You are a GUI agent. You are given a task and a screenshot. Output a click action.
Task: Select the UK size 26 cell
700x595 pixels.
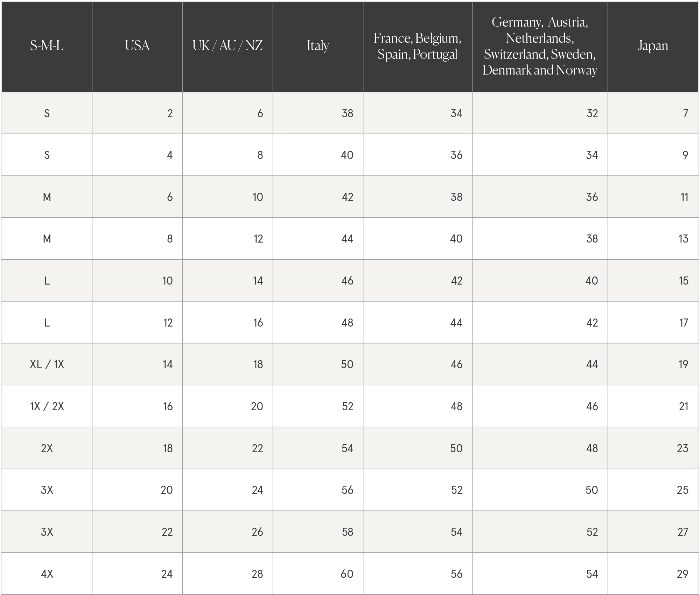click(x=257, y=532)
